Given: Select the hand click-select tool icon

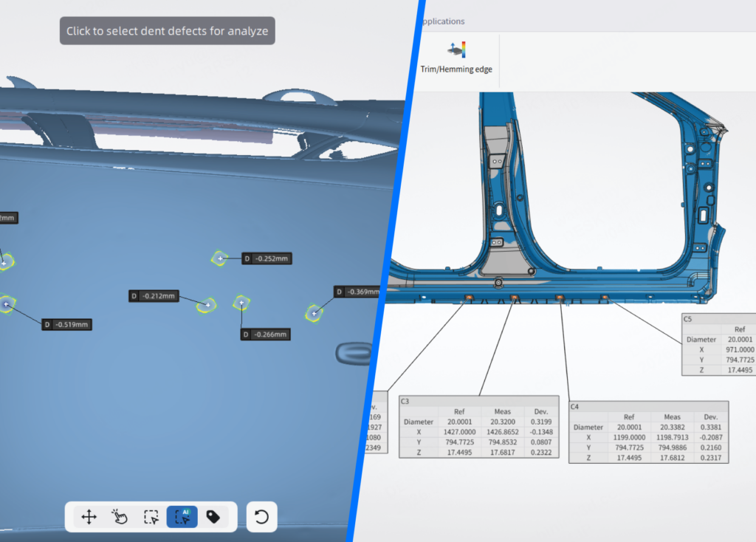Looking at the screenshot, I should click(120, 517).
